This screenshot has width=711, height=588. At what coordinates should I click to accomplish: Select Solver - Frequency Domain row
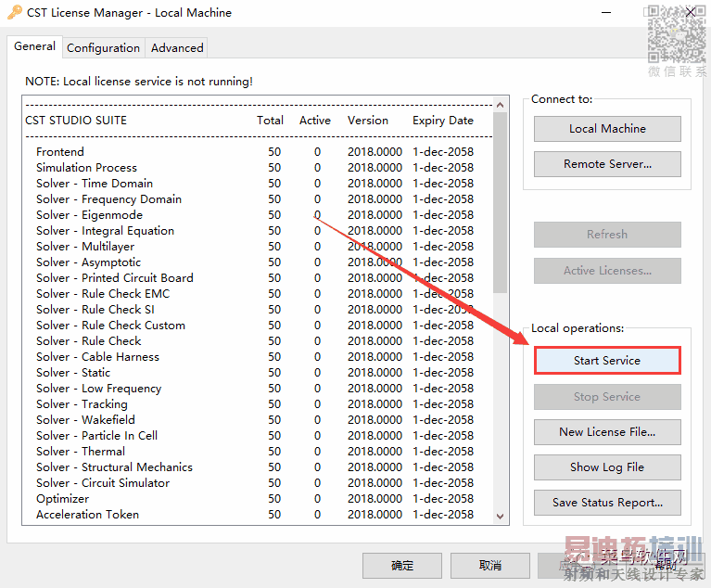click(255, 199)
